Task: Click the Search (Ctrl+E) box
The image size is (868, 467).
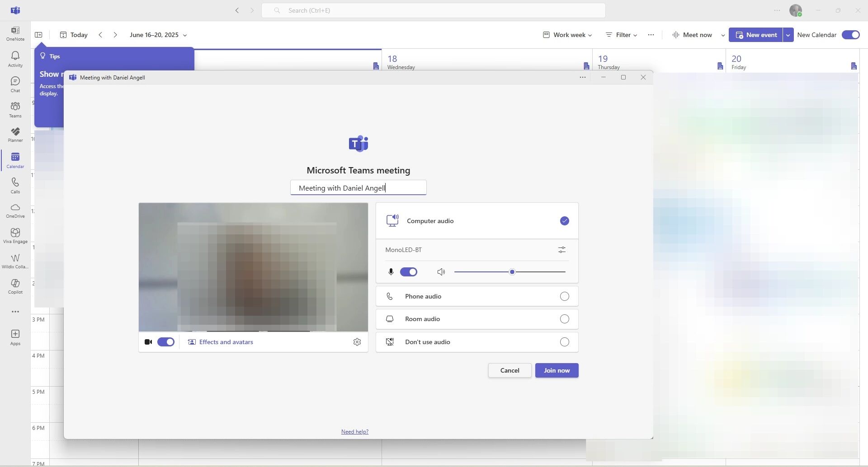Action: (x=434, y=10)
